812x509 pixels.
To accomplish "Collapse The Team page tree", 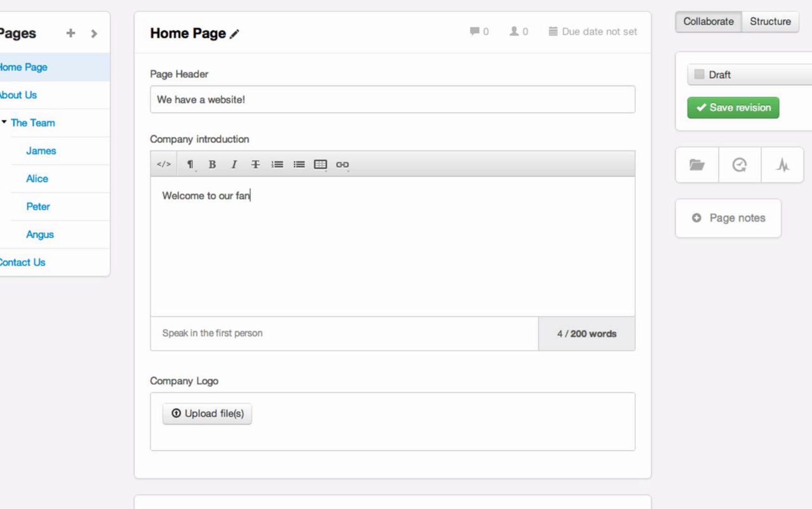I will pos(4,121).
